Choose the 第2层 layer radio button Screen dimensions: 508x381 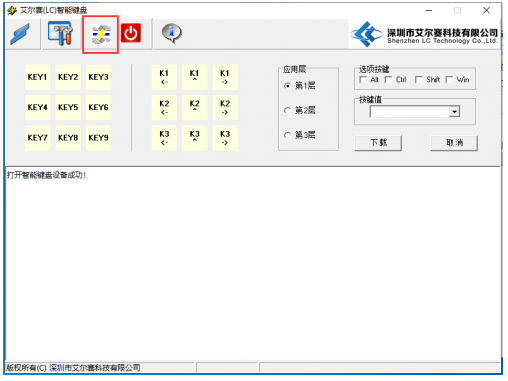(x=287, y=110)
